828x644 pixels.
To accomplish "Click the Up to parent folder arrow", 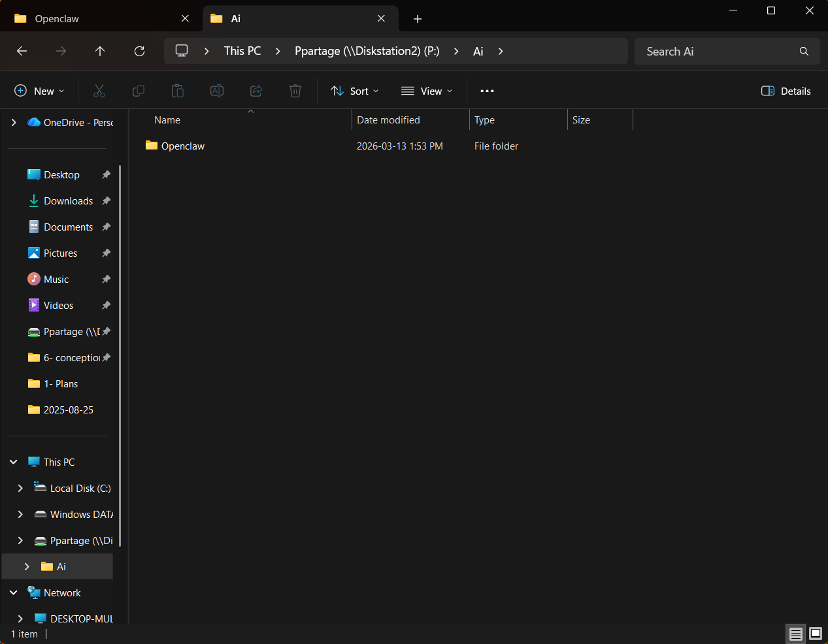I will coord(100,51).
